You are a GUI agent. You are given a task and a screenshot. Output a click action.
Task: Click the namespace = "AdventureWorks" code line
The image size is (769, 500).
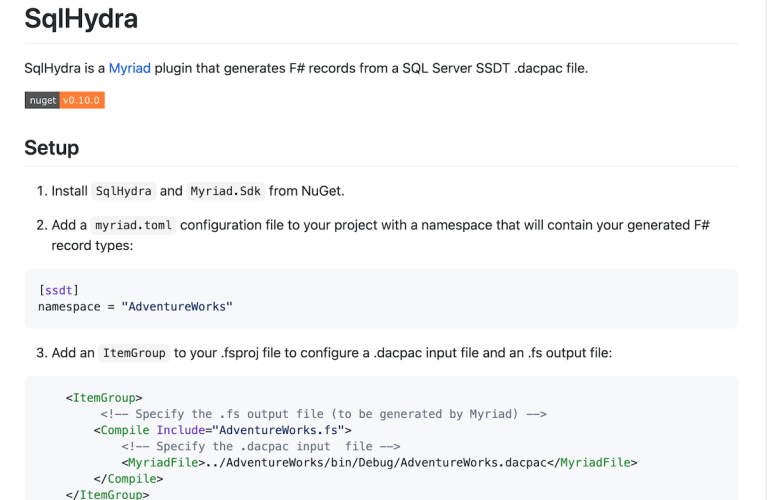(x=135, y=306)
